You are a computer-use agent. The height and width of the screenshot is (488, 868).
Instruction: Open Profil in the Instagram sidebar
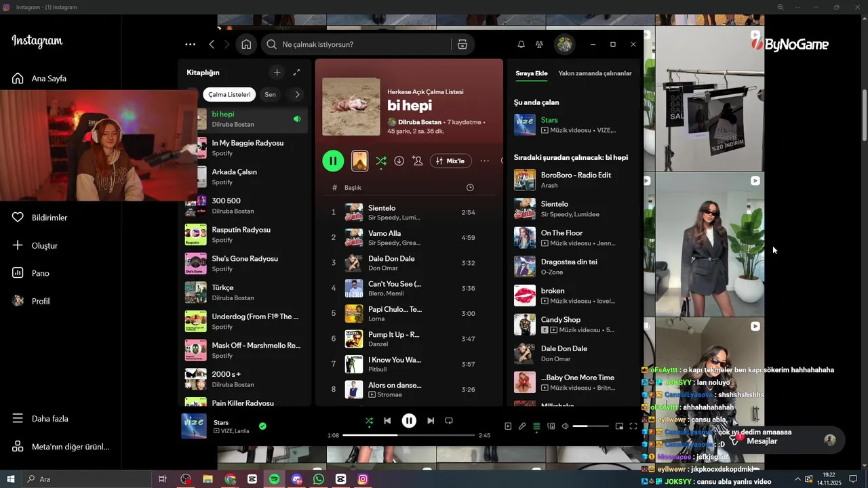tap(31, 301)
